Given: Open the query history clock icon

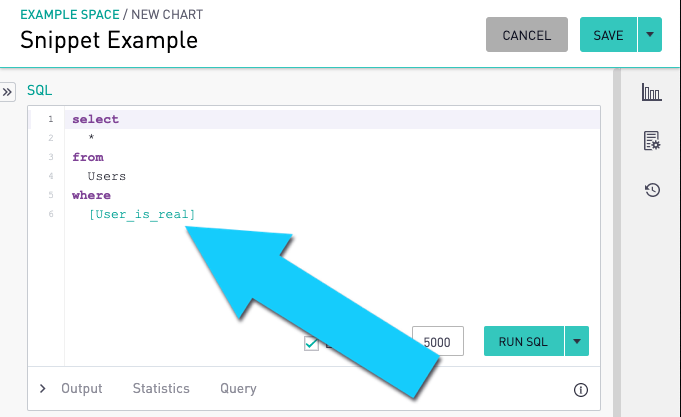Looking at the screenshot, I should tap(651, 188).
